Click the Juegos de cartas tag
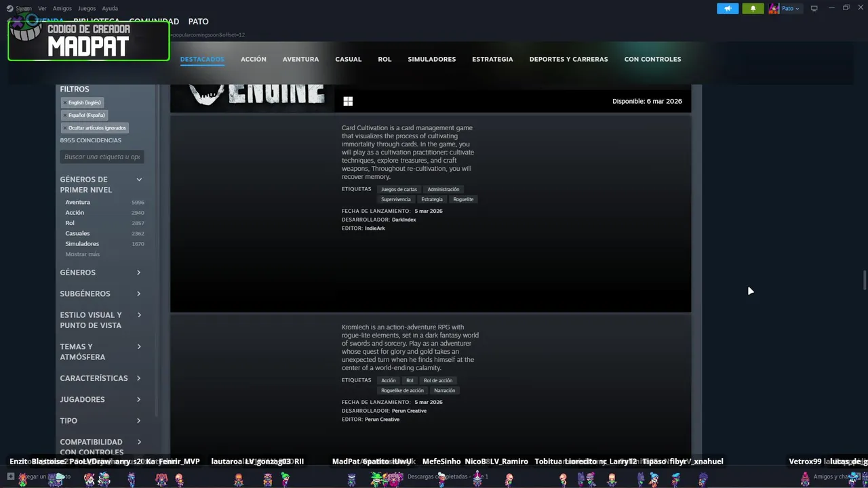Screen dimensions: 868x488 pyautogui.click(x=399, y=189)
